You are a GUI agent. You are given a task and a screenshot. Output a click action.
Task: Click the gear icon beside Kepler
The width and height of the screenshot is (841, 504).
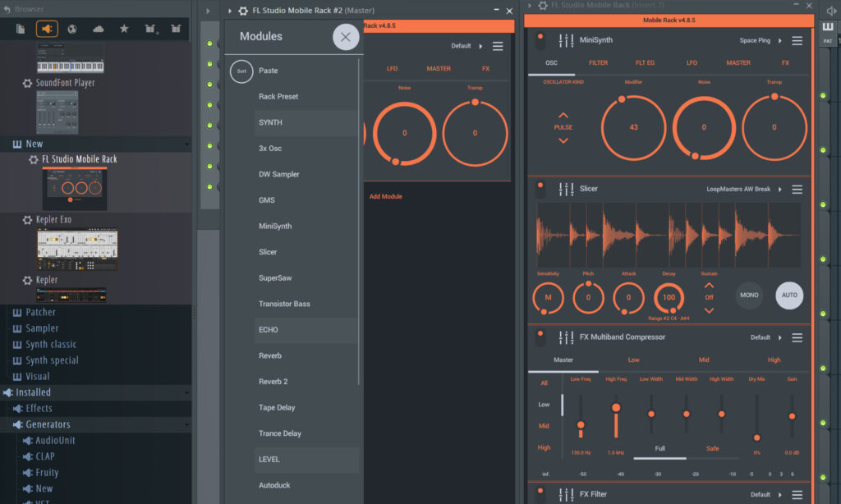[x=27, y=281]
